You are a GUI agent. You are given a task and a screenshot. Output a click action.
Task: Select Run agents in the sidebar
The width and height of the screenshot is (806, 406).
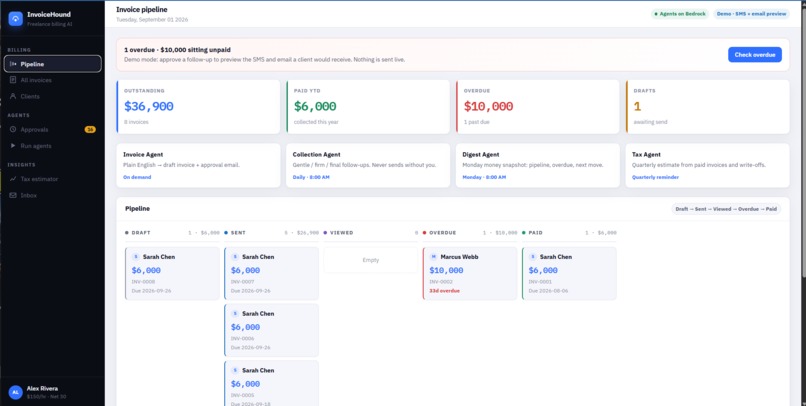[52, 146]
